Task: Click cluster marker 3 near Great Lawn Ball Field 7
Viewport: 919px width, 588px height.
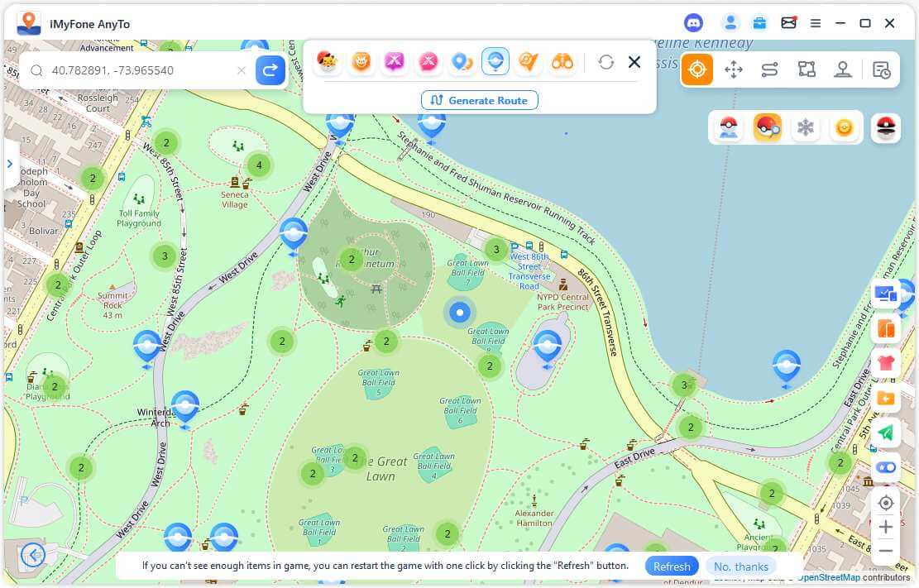Action: (495, 250)
